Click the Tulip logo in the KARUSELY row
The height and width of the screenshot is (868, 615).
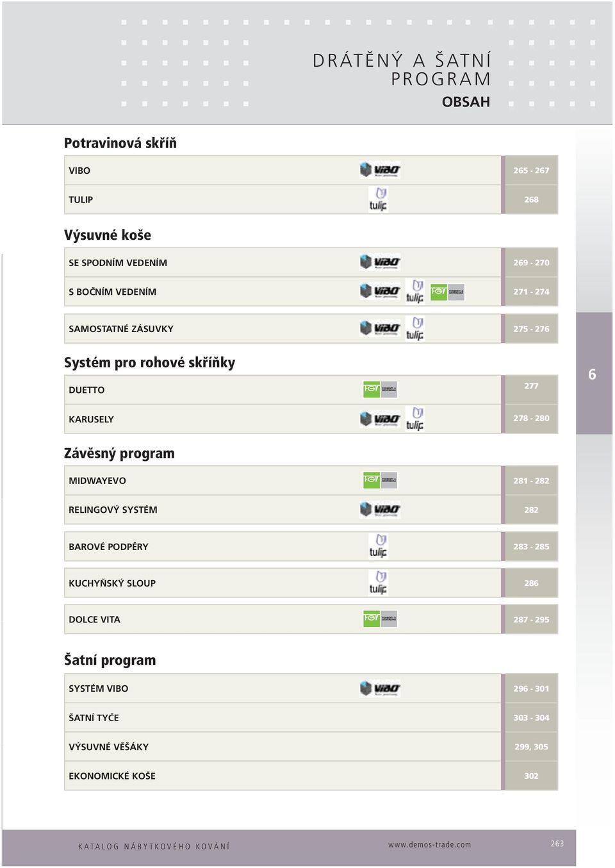pyautogui.click(x=415, y=419)
